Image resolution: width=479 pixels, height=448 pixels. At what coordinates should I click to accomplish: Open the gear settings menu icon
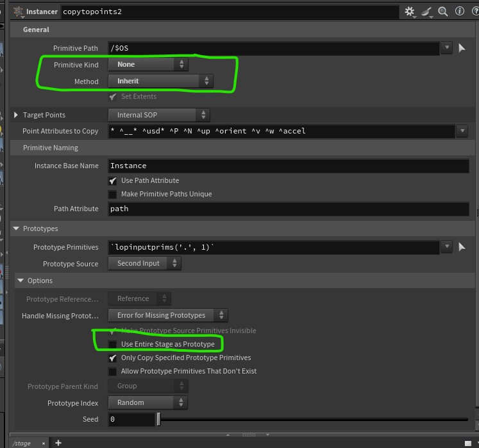click(x=410, y=12)
